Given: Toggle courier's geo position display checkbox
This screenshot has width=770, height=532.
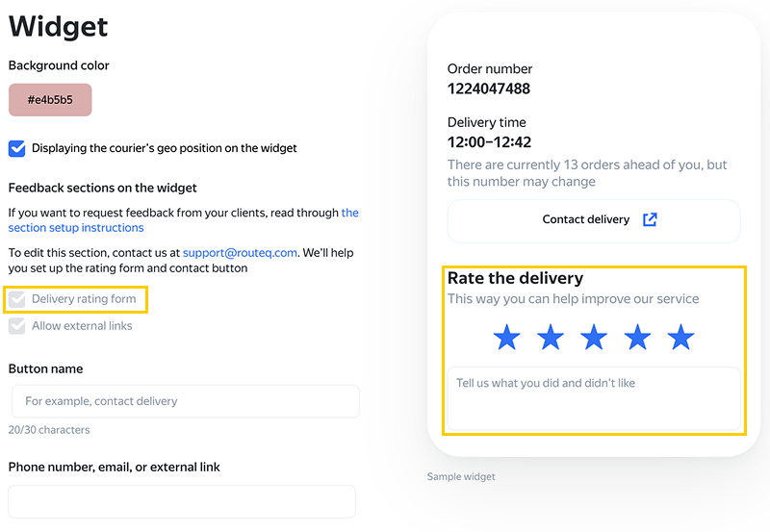Looking at the screenshot, I should coord(17,148).
